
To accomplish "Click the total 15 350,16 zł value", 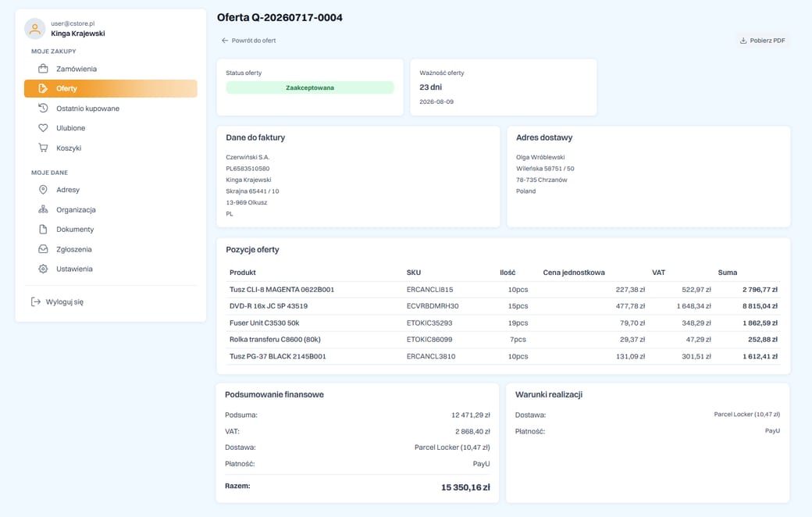I will pyautogui.click(x=465, y=487).
